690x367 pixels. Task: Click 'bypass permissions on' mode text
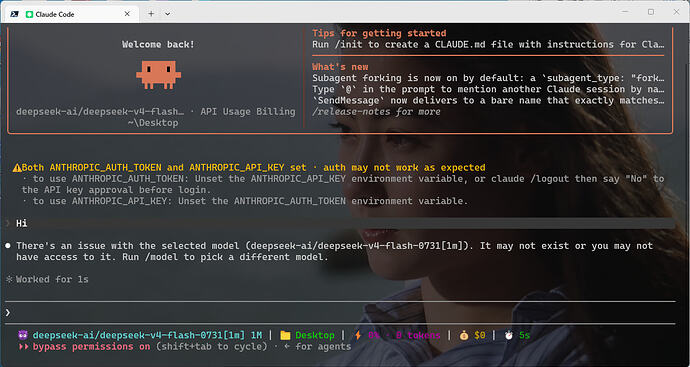pyautogui.click(x=92, y=347)
